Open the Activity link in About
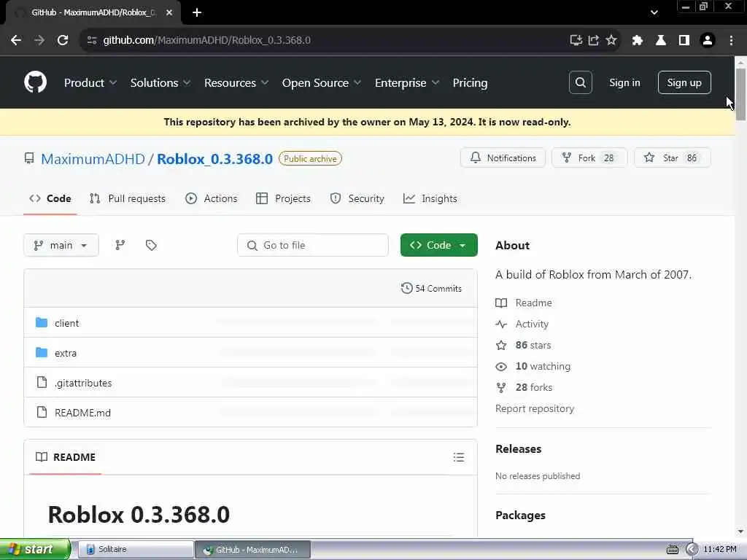Screen dimensions: 747x560 (522, 324)
